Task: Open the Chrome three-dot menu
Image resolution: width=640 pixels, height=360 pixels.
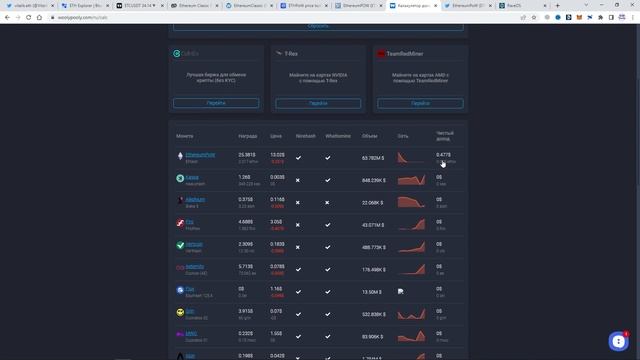Action: click(x=633, y=18)
